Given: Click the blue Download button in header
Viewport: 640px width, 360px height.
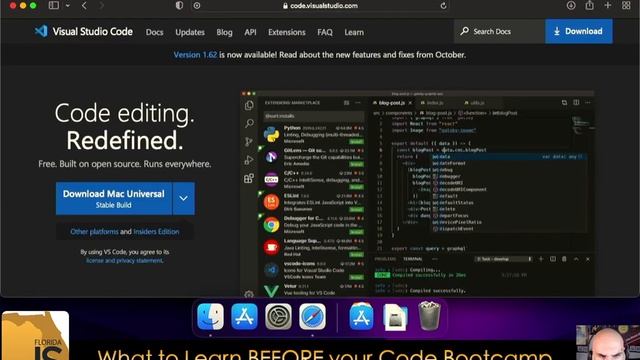Looking at the screenshot, I should click(579, 31).
